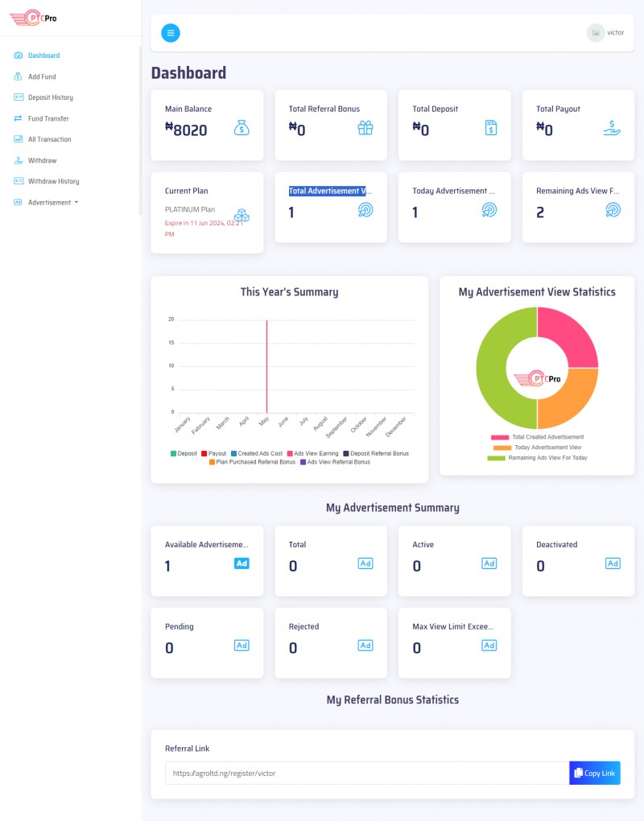Click the This Year's Summary heading
Viewport: 644px width, 821px height.
(290, 292)
